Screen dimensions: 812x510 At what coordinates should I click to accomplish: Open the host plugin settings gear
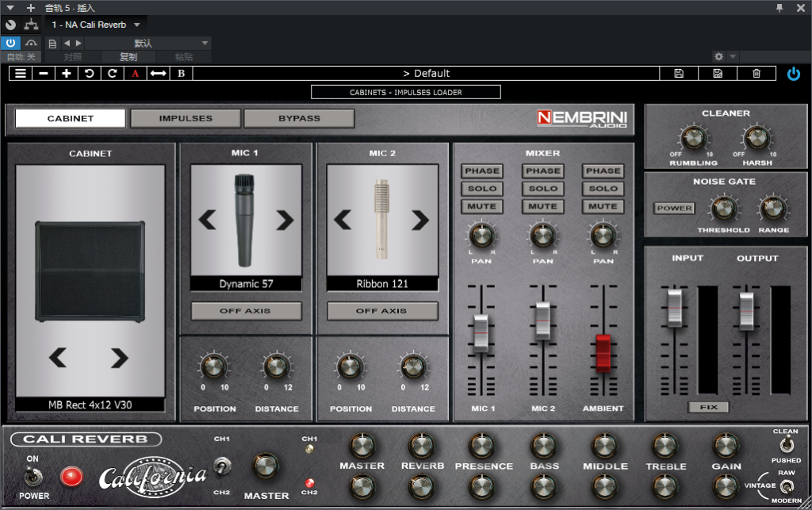tap(718, 56)
